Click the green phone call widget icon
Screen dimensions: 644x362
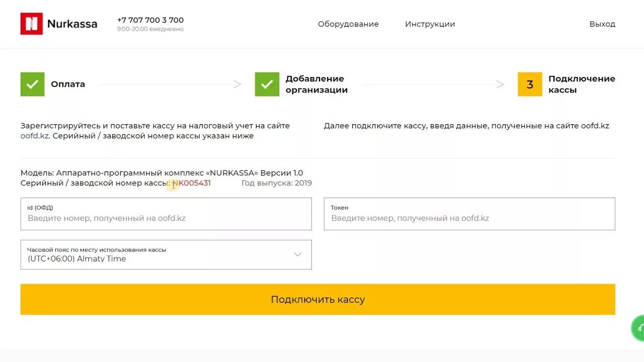click(x=638, y=328)
